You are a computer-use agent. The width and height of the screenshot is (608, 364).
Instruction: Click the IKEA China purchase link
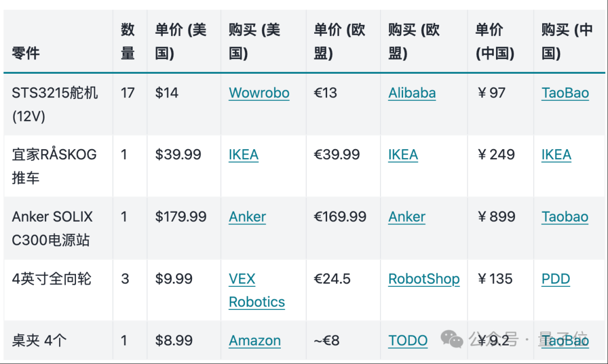556,155
